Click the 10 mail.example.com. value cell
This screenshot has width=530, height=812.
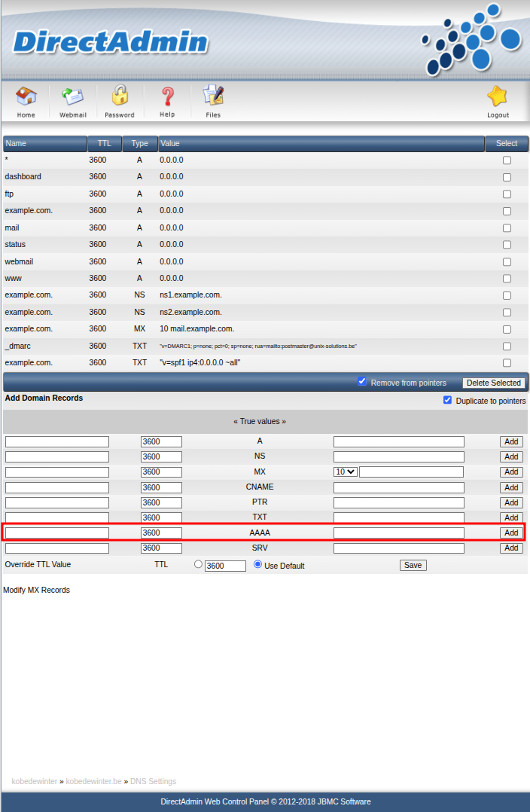pyautogui.click(x=196, y=329)
